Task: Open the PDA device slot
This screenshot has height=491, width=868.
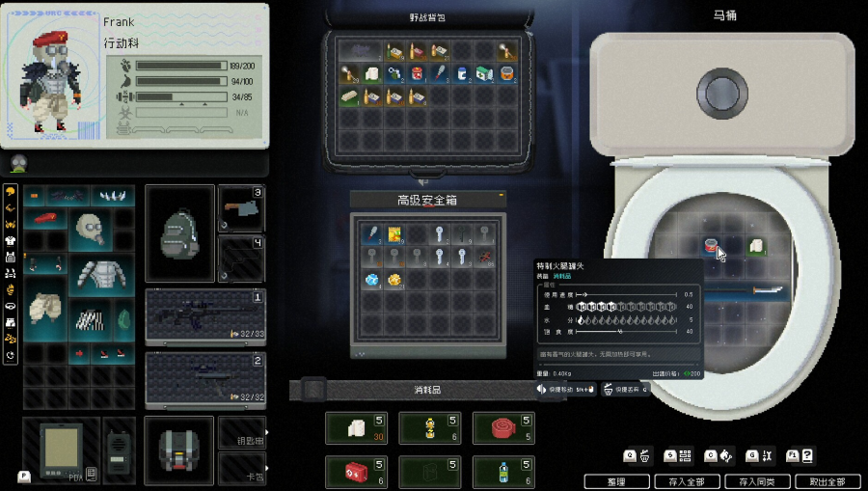Action: click(61, 450)
